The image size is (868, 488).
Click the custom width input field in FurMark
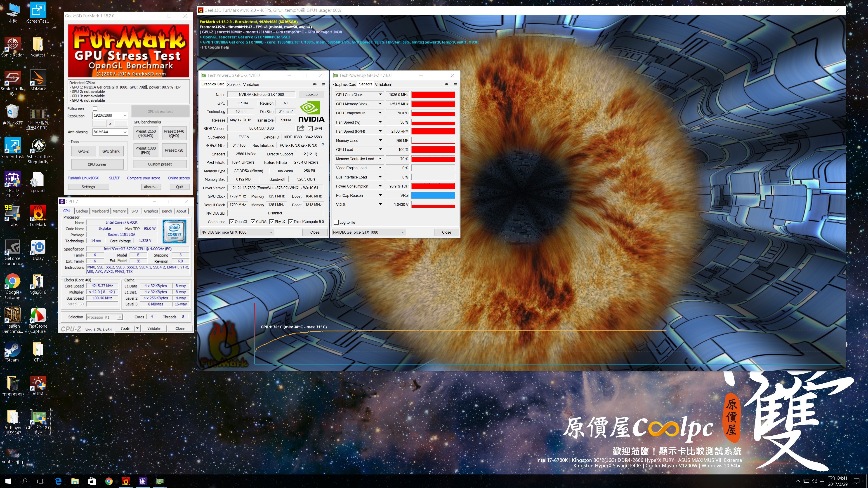tap(99, 124)
